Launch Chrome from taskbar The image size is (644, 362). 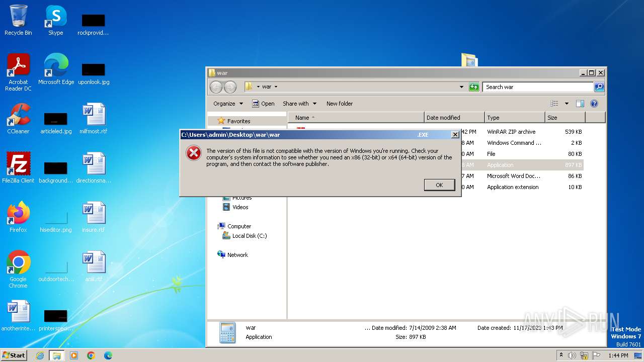[x=91, y=355]
